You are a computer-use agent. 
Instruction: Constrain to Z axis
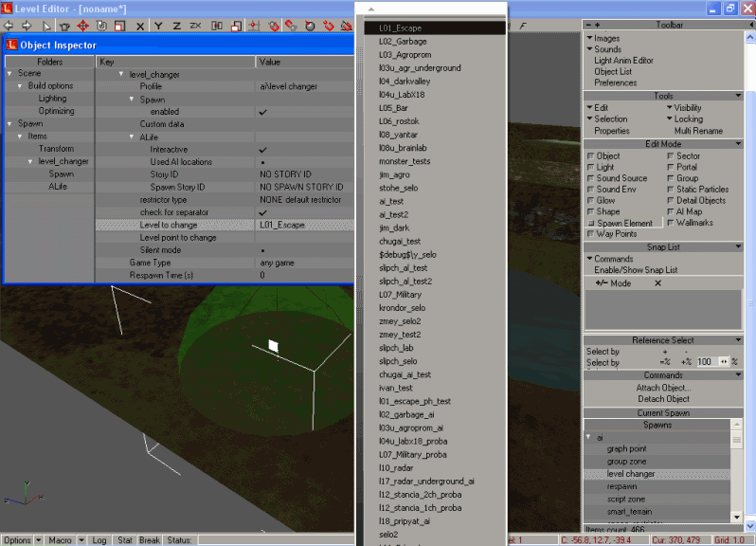click(177, 26)
